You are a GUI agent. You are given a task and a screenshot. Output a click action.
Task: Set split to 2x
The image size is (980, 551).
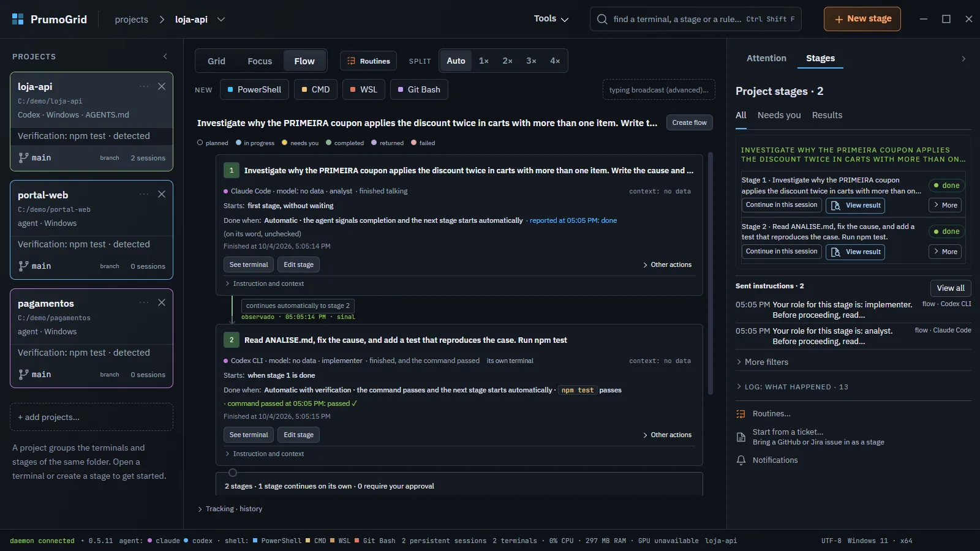click(508, 61)
